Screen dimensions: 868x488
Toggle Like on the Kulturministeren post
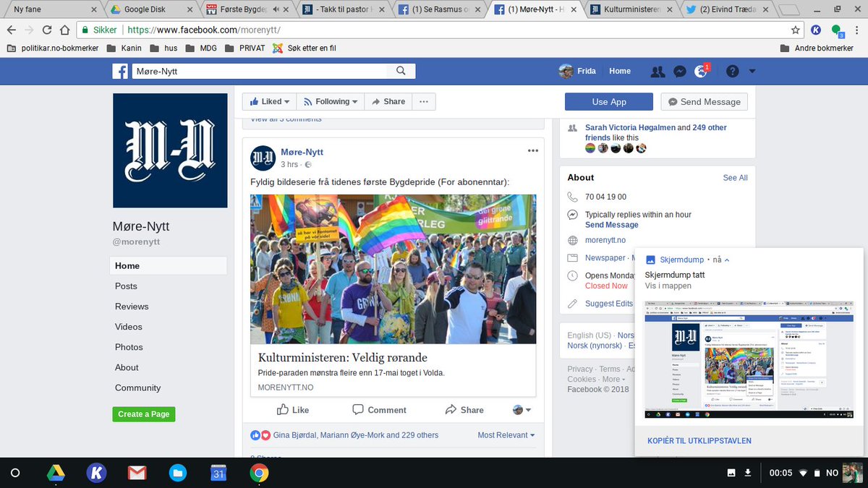coord(293,410)
